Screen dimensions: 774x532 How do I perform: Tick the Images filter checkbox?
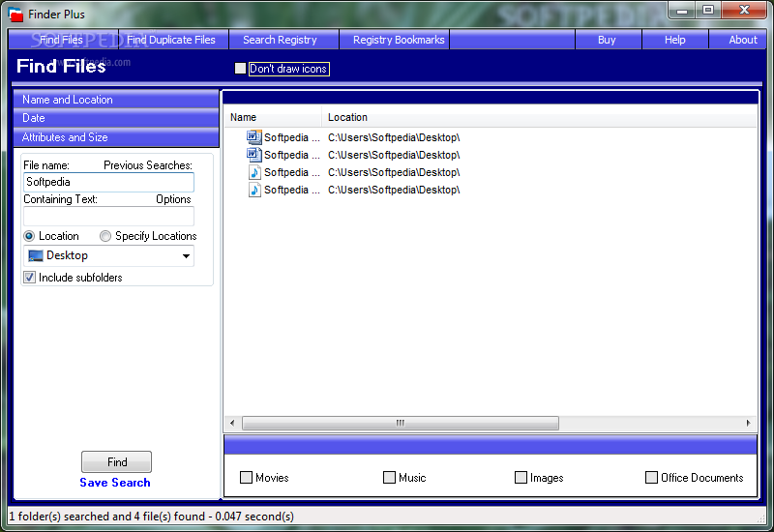pos(521,477)
